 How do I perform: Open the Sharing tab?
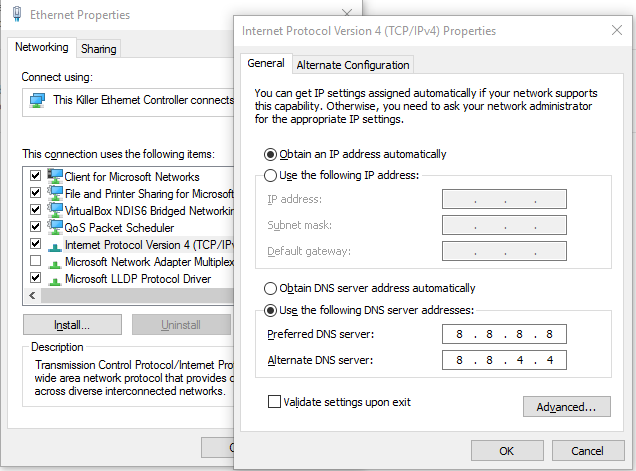coord(98,49)
